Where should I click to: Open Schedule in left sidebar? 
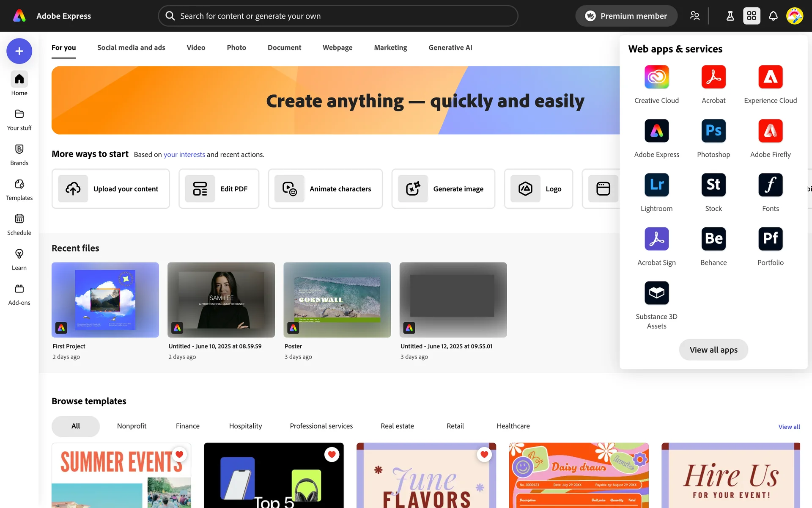pos(19,224)
